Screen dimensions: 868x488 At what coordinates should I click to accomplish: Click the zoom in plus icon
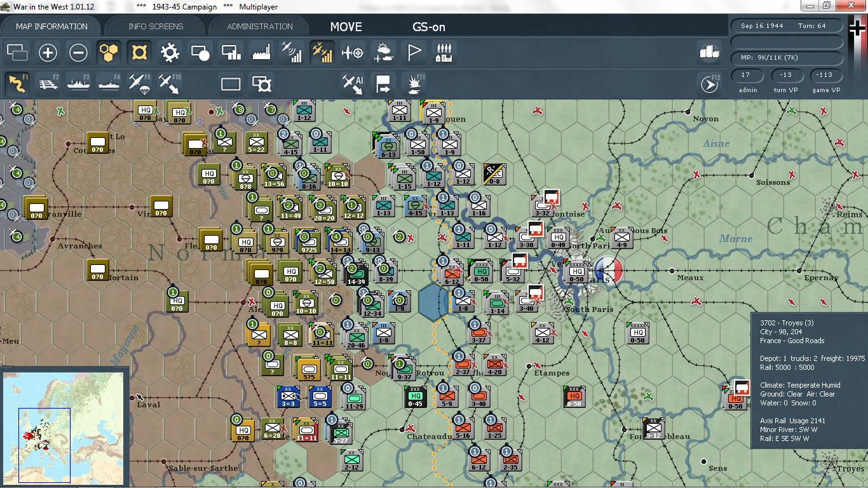point(48,53)
